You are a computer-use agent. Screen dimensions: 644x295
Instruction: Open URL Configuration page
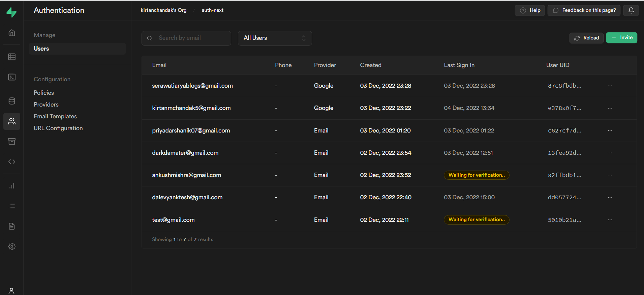pyautogui.click(x=58, y=128)
